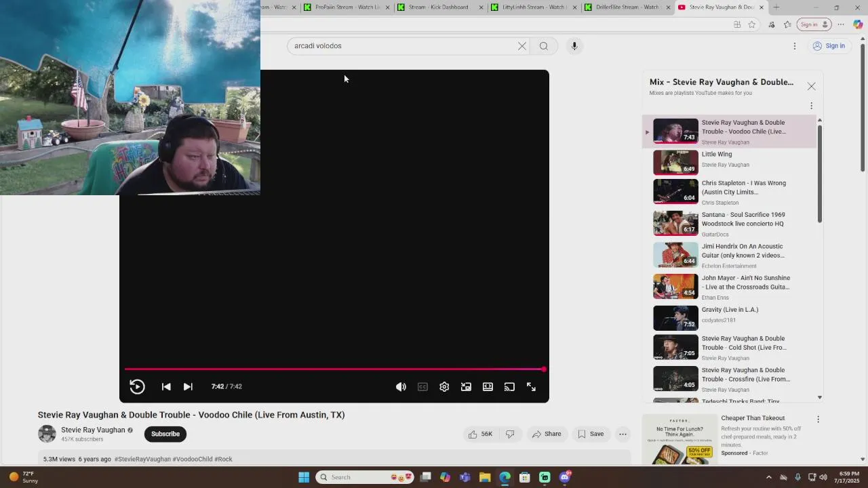
Task: Click the taskbar Search box
Action: (x=366, y=477)
